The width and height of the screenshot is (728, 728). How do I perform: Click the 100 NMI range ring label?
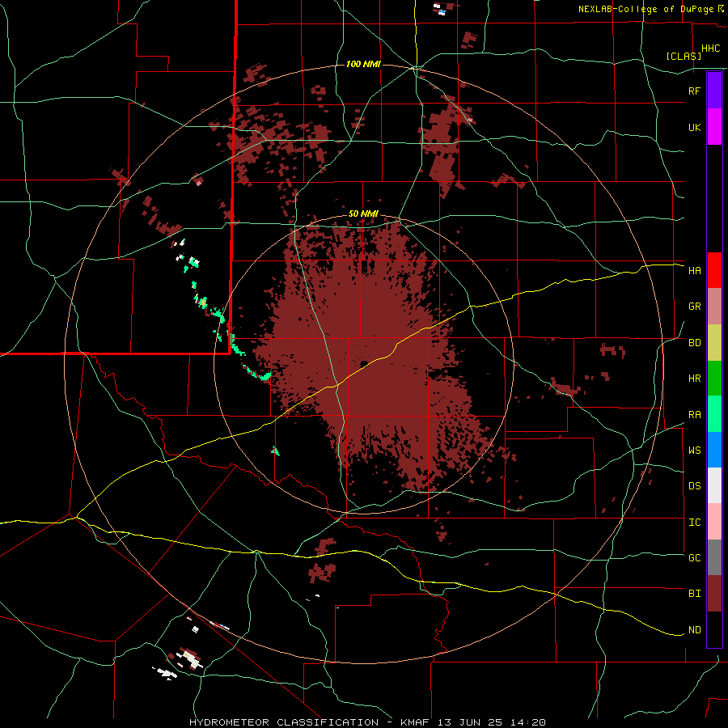pos(363,64)
